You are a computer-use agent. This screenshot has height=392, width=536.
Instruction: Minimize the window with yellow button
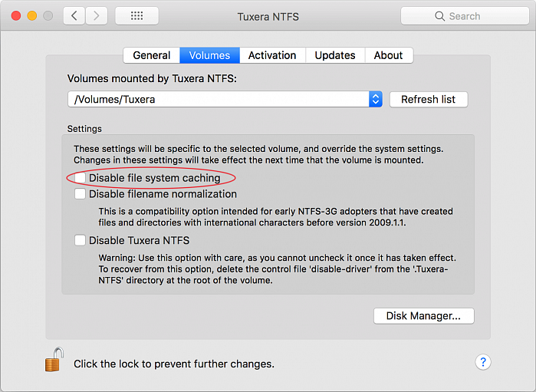(x=31, y=16)
